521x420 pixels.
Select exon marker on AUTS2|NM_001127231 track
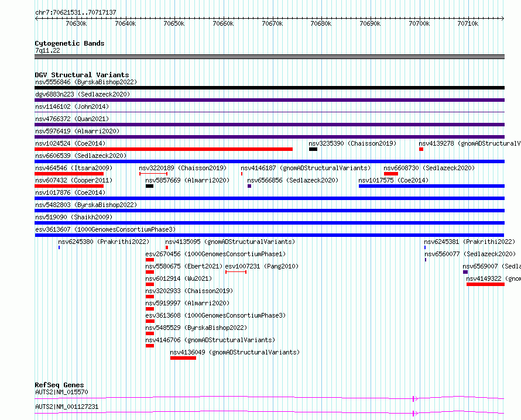tap(413, 414)
